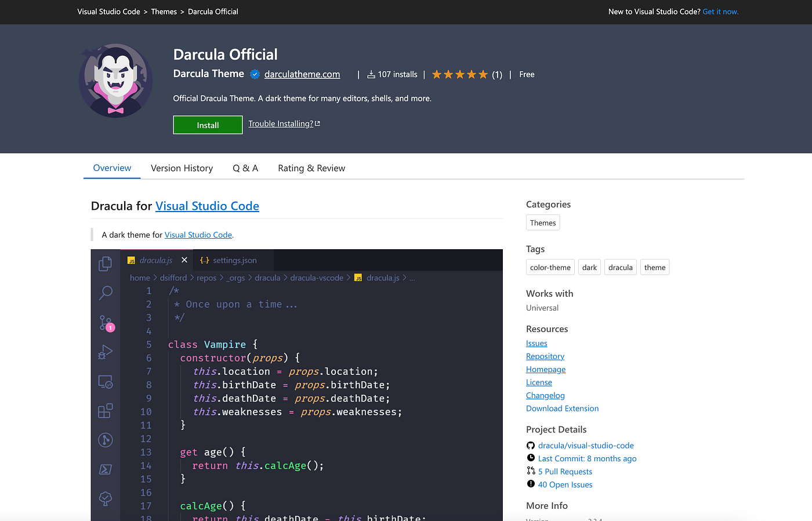The height and width of the screenshot is (521, 812).
Task: Open the Q & A tab
Action: tap(245, 168)
